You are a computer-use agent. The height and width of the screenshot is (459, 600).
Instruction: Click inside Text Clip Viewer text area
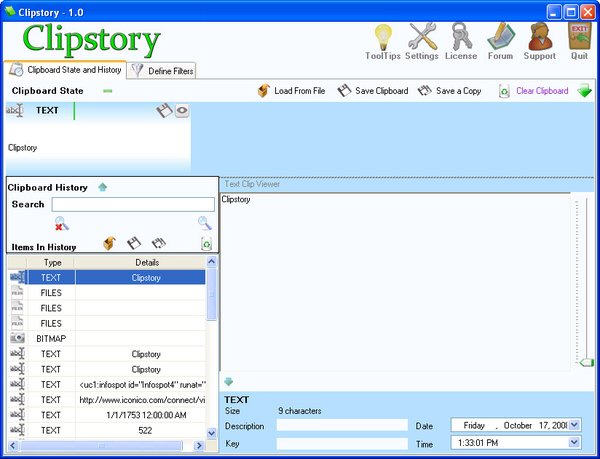click(395, 281)
